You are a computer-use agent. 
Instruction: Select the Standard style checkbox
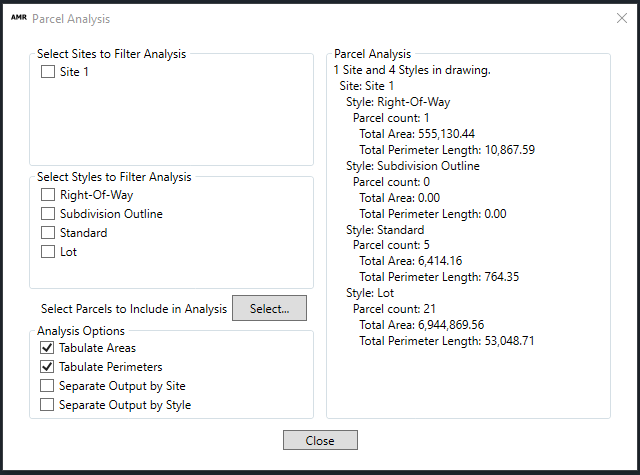48,233
